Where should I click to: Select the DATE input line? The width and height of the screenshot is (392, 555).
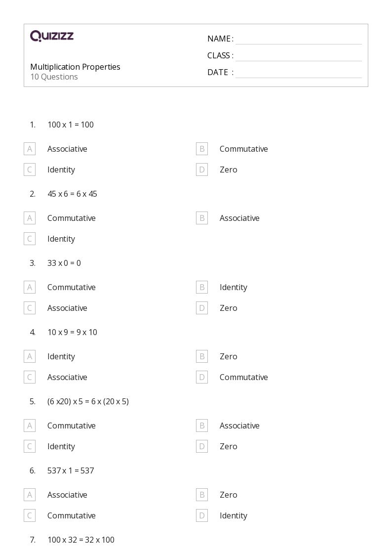point(299,72)
